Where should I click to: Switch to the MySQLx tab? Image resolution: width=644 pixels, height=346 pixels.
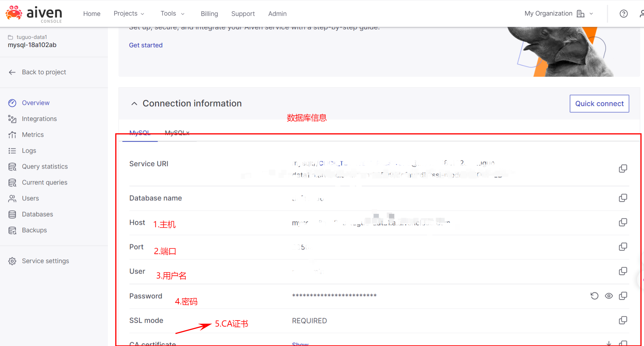[x=177, y=133]
